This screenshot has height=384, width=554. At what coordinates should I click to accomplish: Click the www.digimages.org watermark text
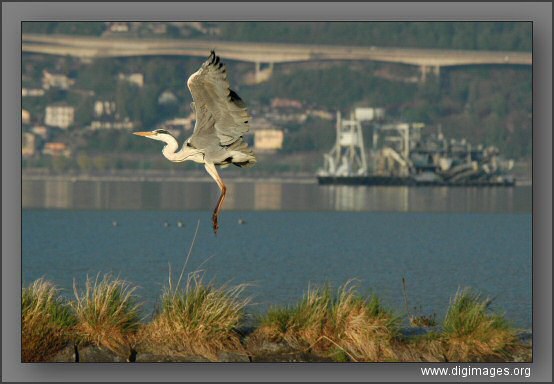[475, 372]
